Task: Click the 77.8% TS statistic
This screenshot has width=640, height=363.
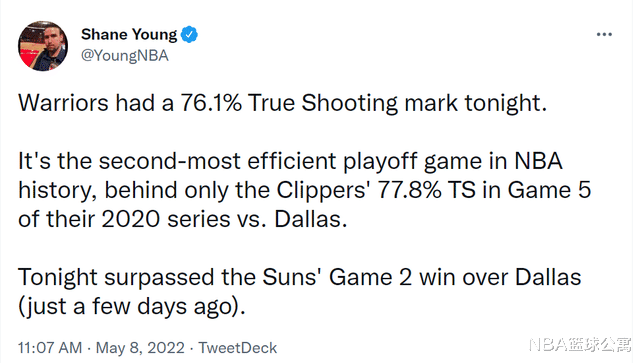Action: 427,190
